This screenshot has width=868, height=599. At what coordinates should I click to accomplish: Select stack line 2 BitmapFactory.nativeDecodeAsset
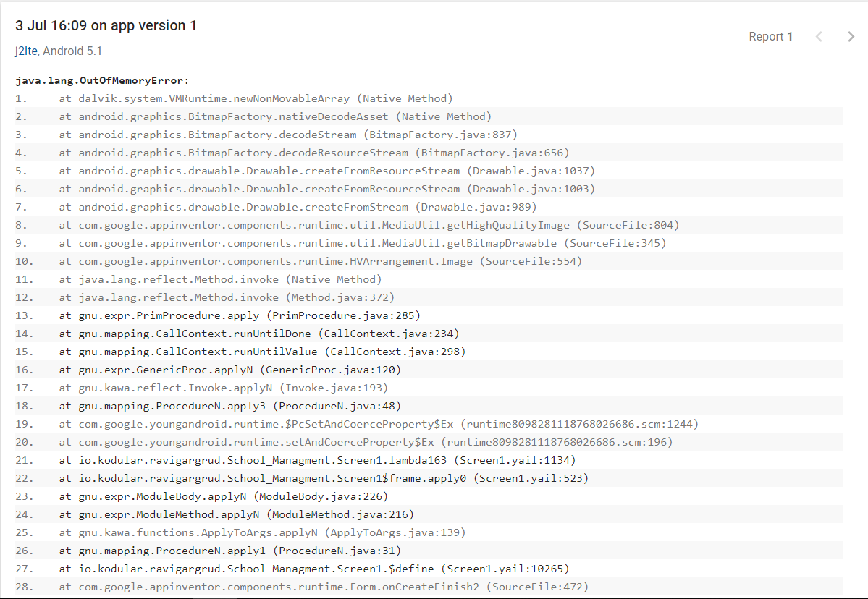275,116
